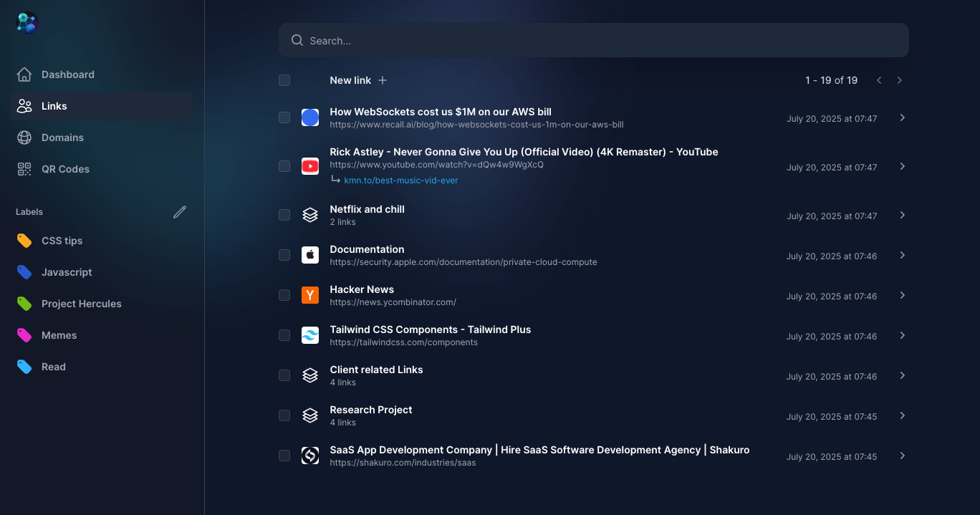980x515 pixels.
Task: Click the Apple favicon next to Documentation
Action: 310,255
